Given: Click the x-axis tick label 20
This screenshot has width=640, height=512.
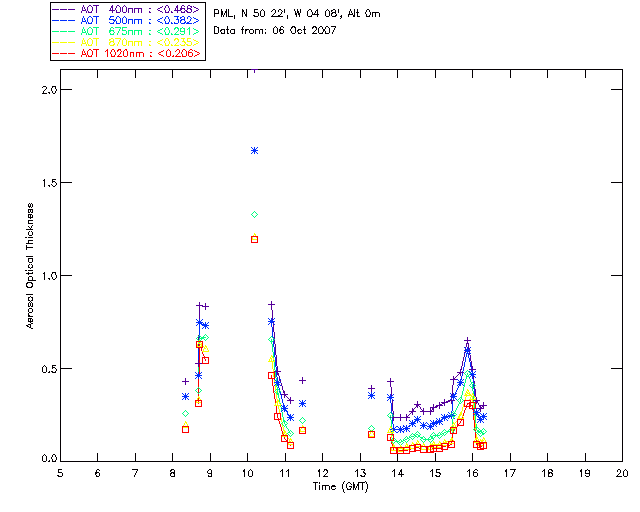Looking at the screenshot, I should tap(622, 473).
